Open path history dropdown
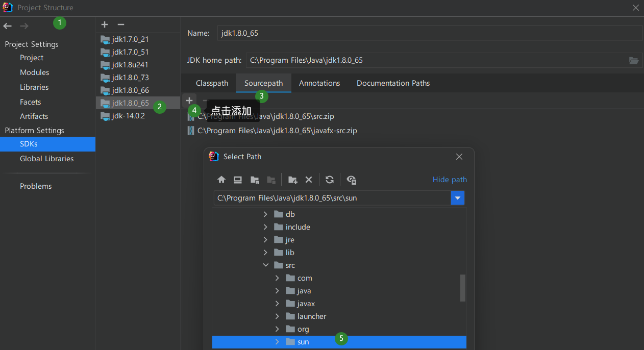This screenshot has width=644, height=350. pyautogui.click(x=458, y=198)
